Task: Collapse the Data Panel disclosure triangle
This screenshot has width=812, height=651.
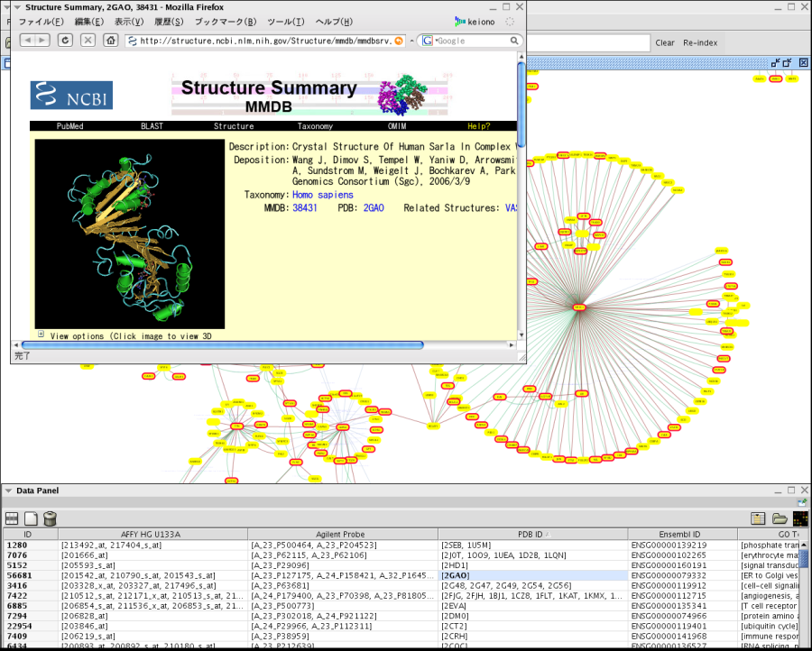Action: click(8, 491)
